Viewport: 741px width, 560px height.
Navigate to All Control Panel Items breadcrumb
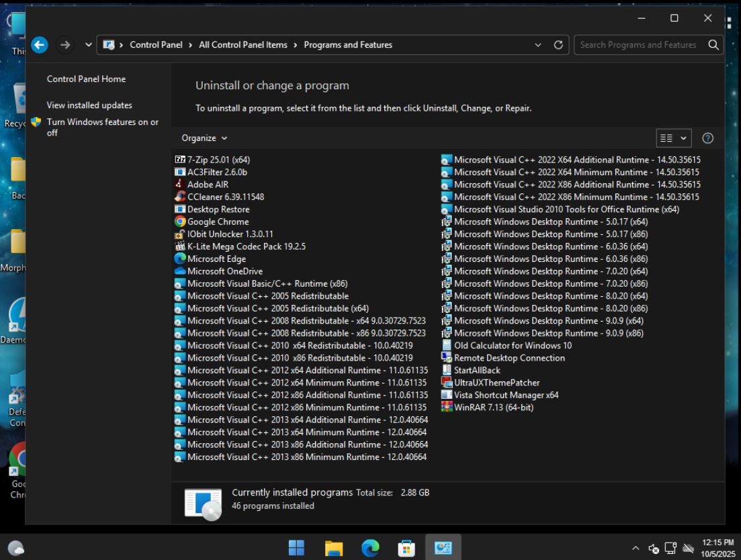[x=243, y=45]
